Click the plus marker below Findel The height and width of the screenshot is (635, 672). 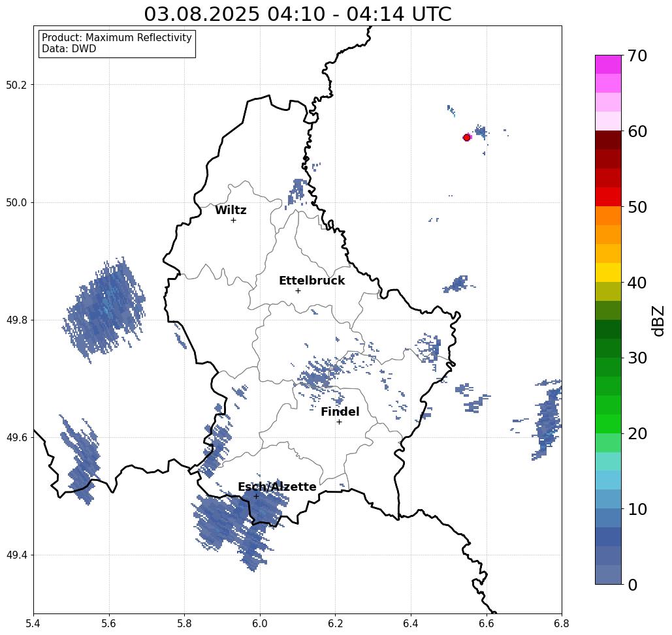(x=339, y=422)
